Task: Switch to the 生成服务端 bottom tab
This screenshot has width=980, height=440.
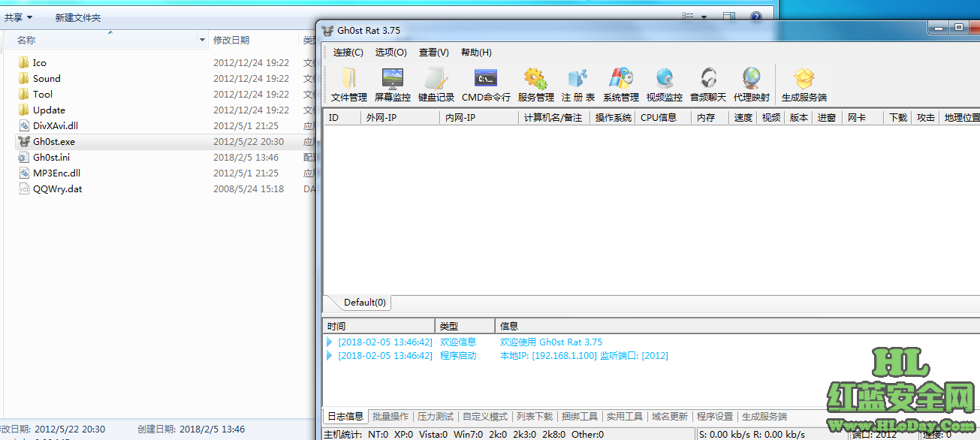Action: [764, 417]
